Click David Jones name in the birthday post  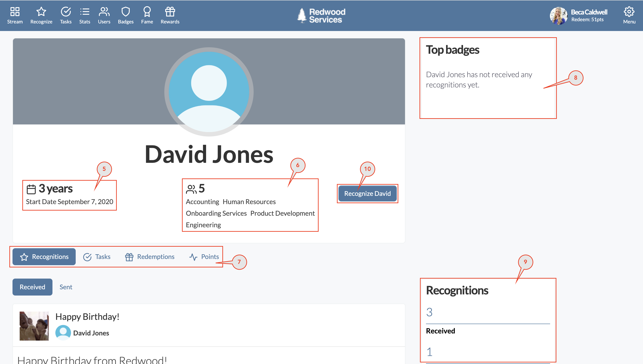pyautogui.click(x=91, y=333)
